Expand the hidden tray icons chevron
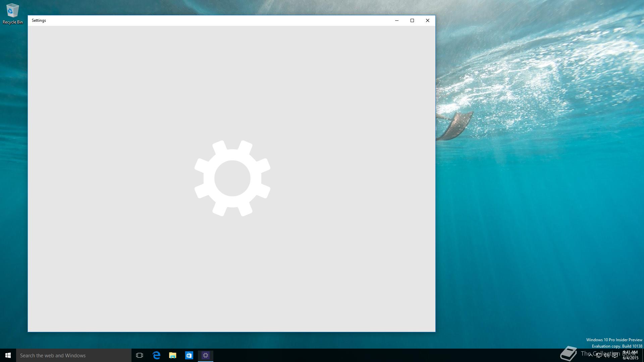 point(590,356)
